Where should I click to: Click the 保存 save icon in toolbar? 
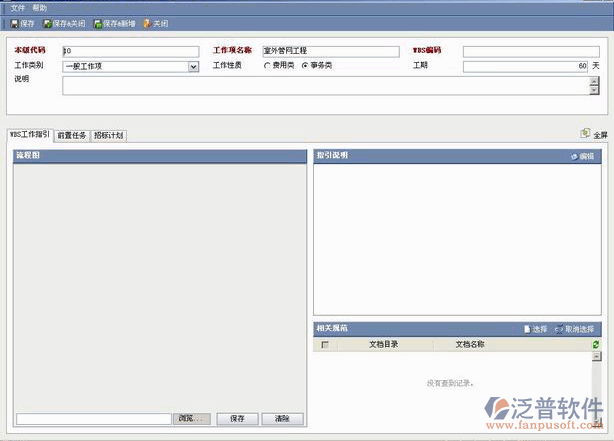pos(14,24)
